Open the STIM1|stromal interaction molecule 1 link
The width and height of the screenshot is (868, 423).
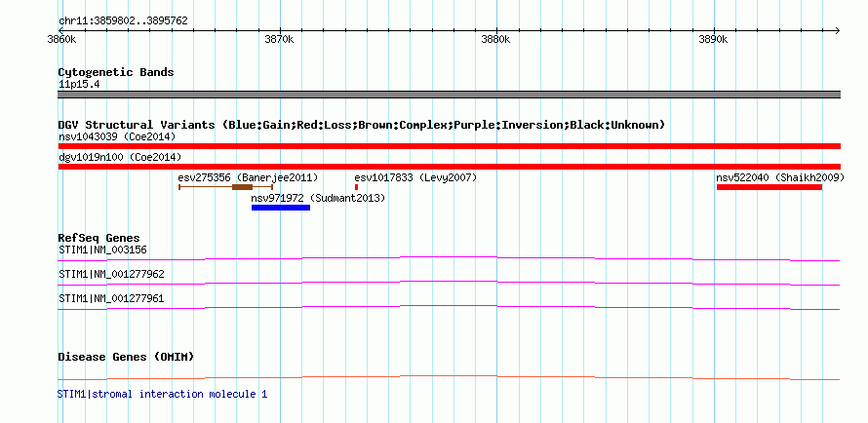162,394
